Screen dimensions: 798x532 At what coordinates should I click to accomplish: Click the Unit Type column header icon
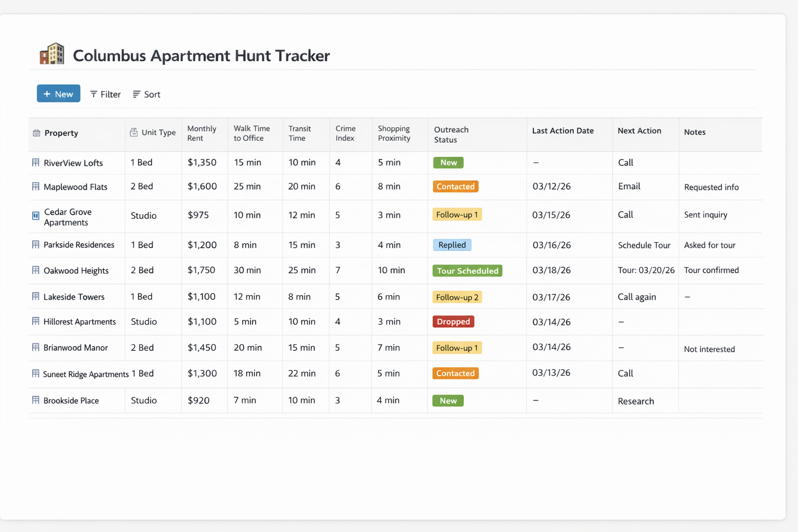pyautogui.click(x=134, y=132)
